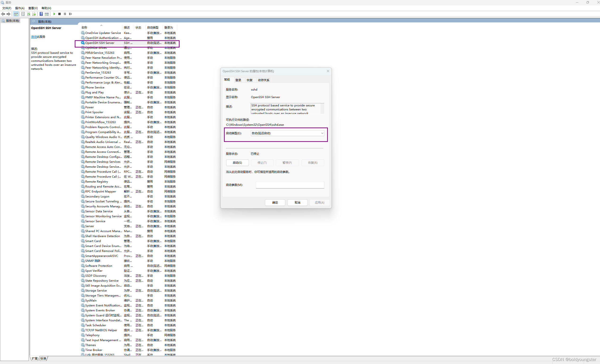Click the Back arrow in the toolbar
This screenshot has height=364, width=600.
pos(3,14)
